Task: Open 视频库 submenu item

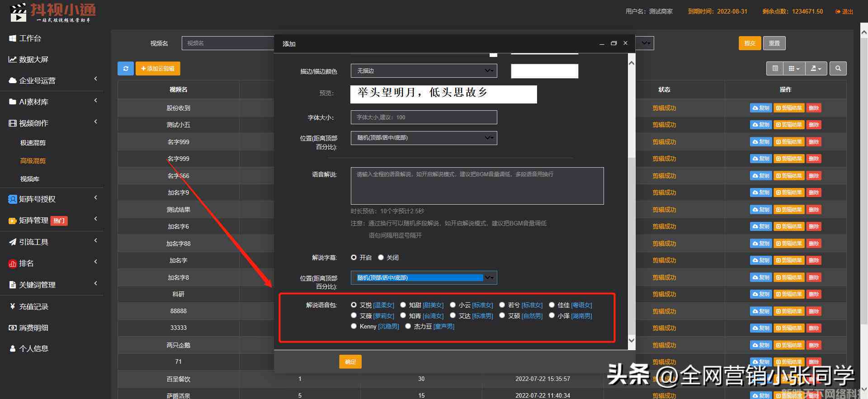Action: (30, 179)
